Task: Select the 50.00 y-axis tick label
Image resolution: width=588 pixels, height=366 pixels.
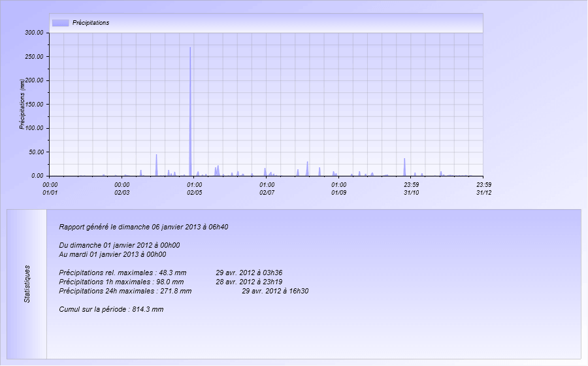Action: 36,152
